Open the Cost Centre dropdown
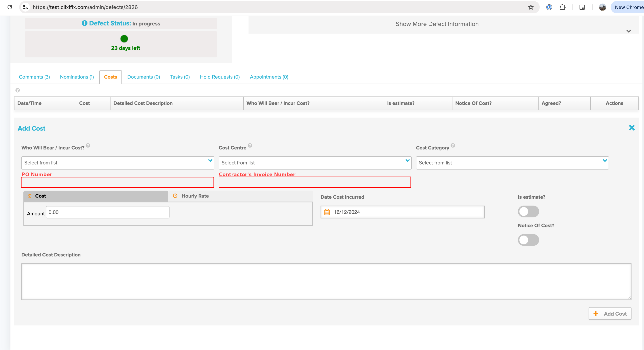 point(315,163)
